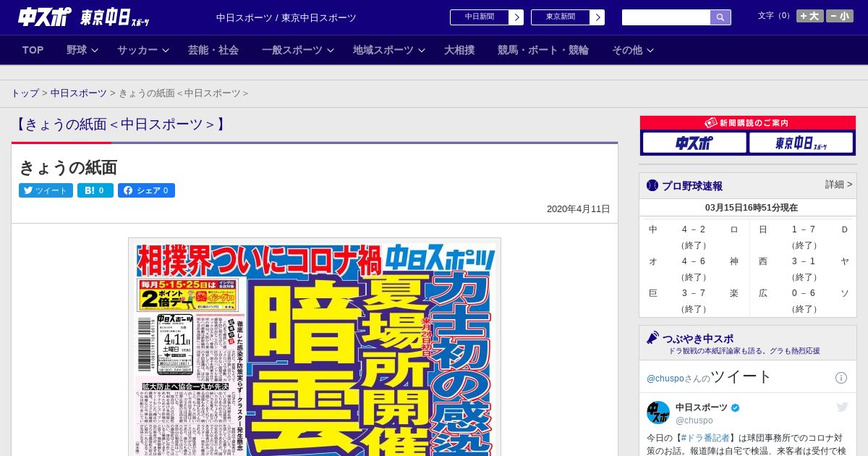Click 中スポ subscription banner button
Viewport: 868px width, 456px height.
pyautogui.click(x=694, y=143)
